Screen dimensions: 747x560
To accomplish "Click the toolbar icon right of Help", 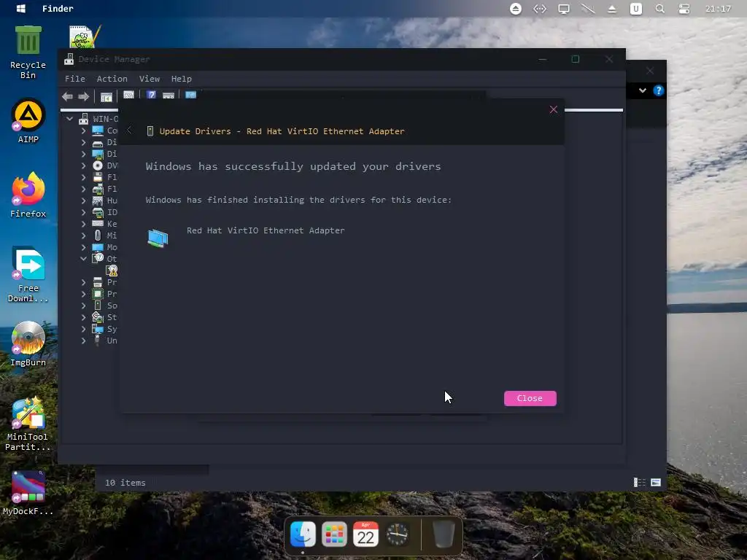I will (169, 96).
